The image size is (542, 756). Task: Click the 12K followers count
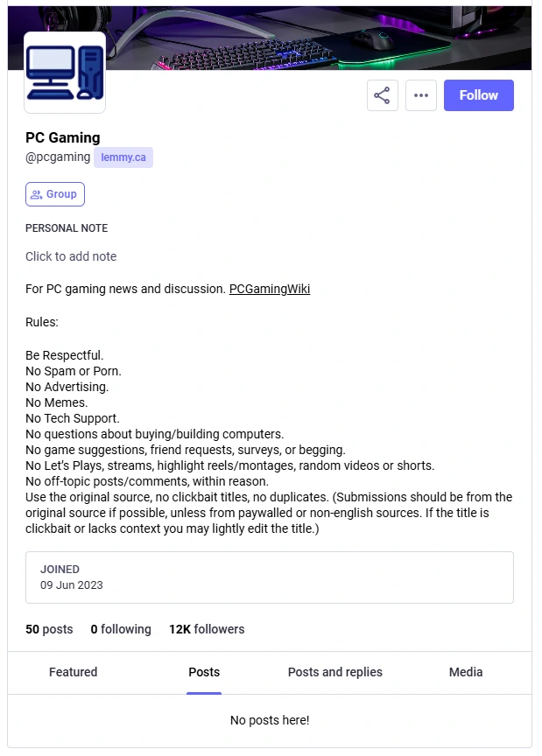(x=207, y=629)
